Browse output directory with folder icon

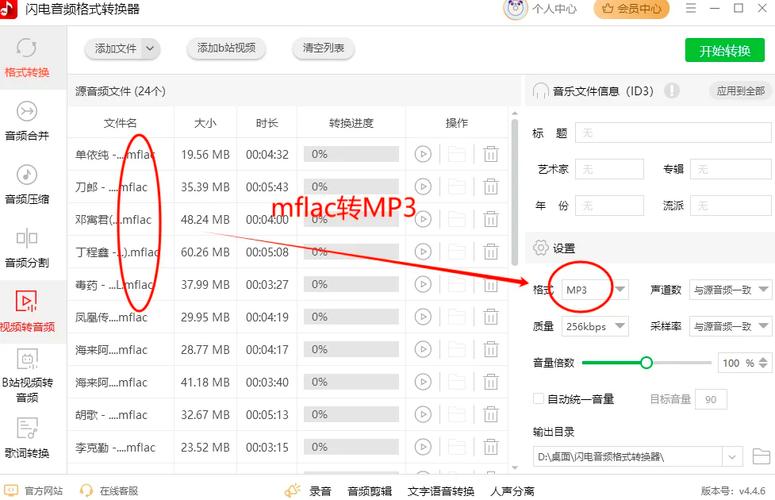click(x=761, y=456)
